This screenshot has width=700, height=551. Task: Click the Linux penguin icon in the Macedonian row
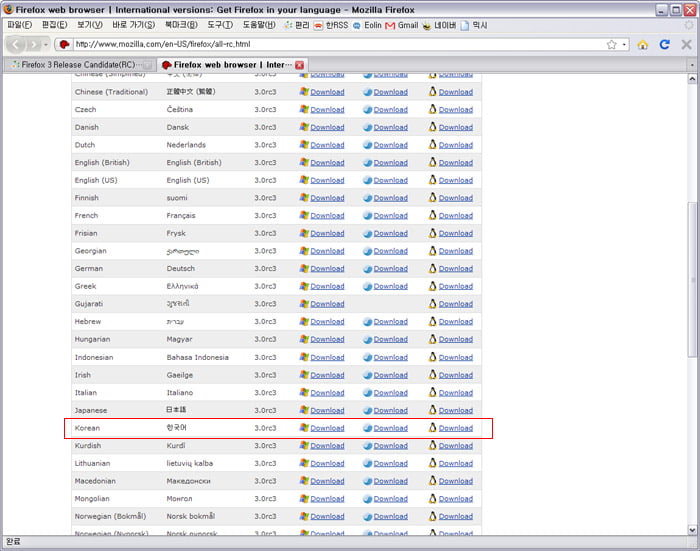click(432, 480)
